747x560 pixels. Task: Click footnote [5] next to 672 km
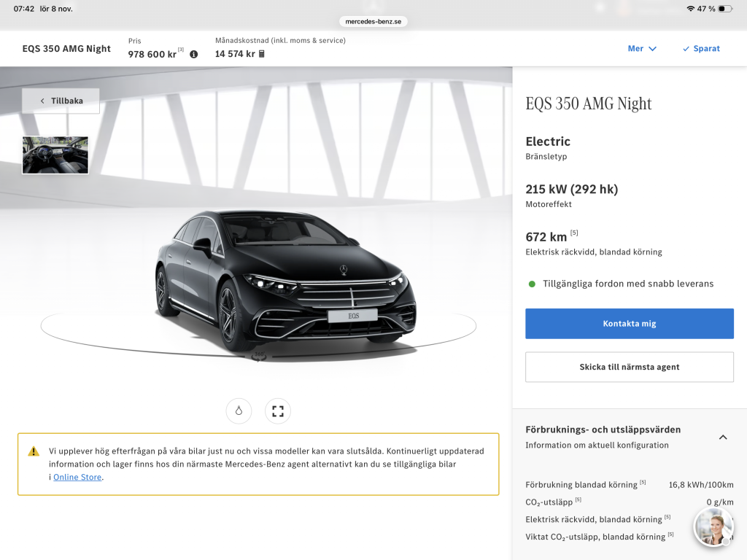coord(574,233)
